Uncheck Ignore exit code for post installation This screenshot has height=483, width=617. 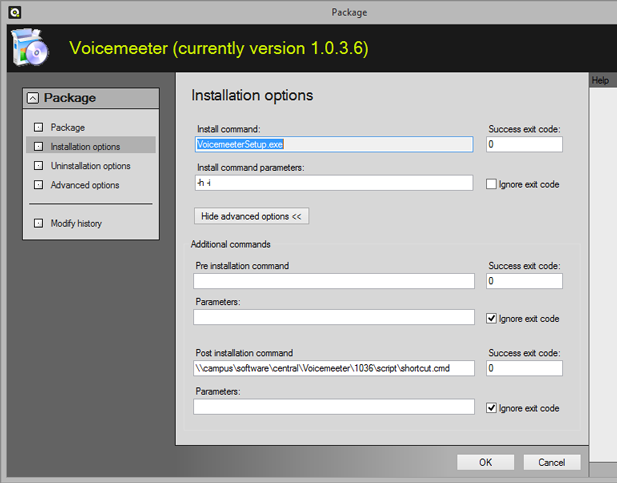[x=492, y=408]
